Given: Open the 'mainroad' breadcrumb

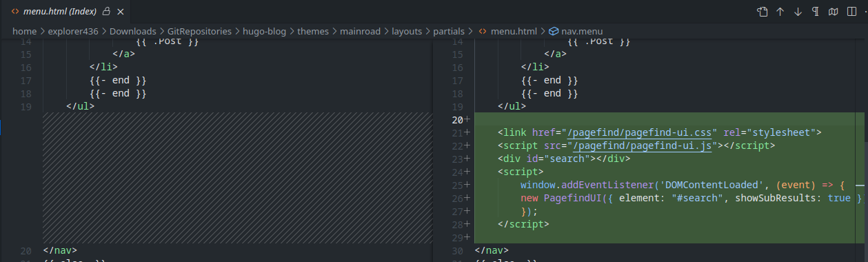Looking at the screenshot, I should (360, 31).
